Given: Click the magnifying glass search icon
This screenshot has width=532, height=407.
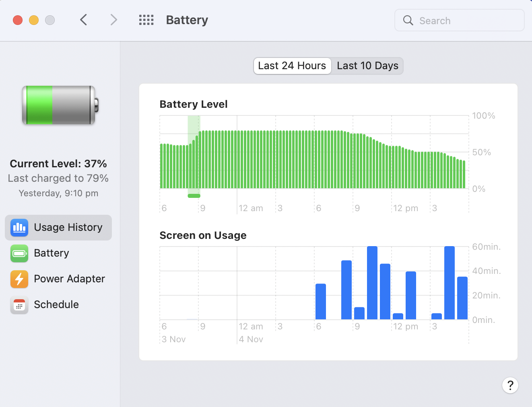Looking at the screenshot, I should click(x=408, y=21).
